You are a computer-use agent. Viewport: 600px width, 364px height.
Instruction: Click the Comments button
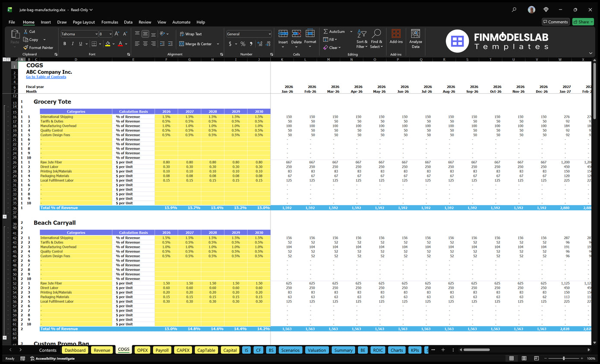click(x=555, y=22)
